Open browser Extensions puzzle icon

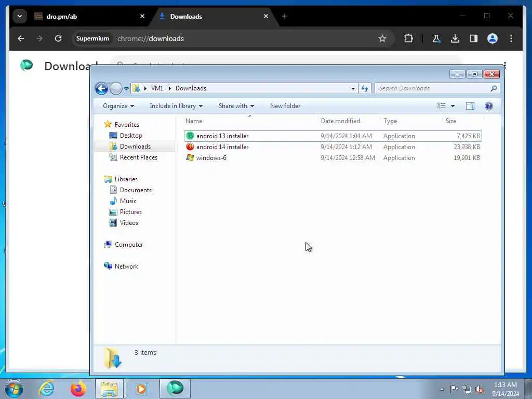tap(408, 38)
